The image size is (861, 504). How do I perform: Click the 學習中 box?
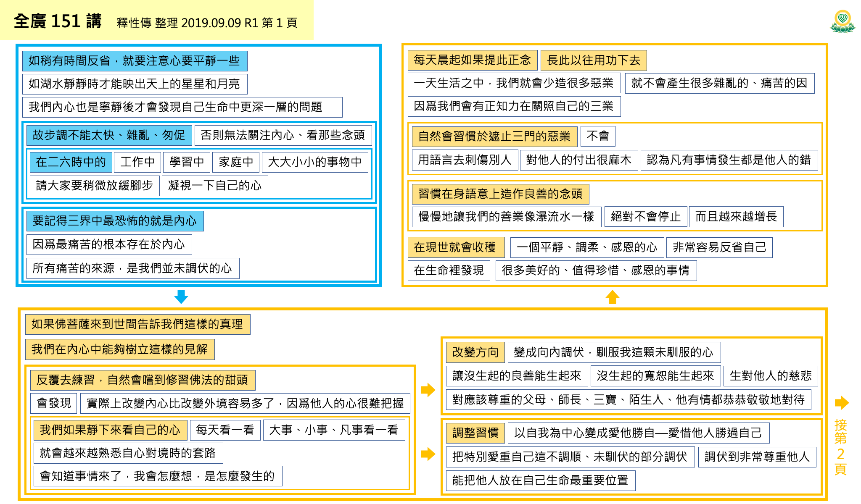pos(187,162)
